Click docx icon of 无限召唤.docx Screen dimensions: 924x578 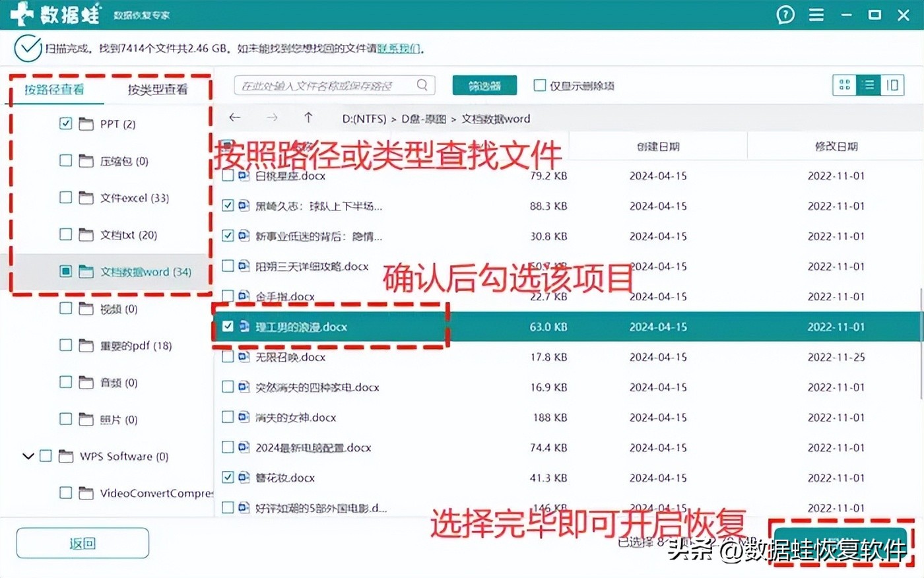coord(244,357)
